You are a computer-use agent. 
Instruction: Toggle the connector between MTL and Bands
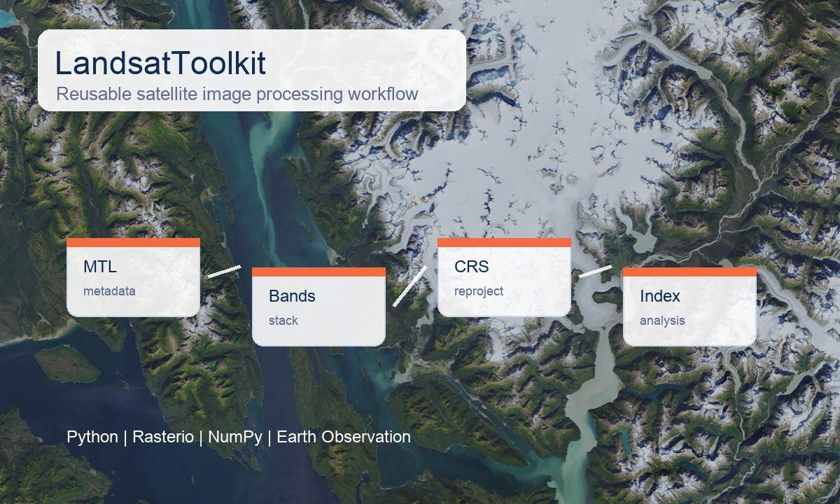point(224,272)
